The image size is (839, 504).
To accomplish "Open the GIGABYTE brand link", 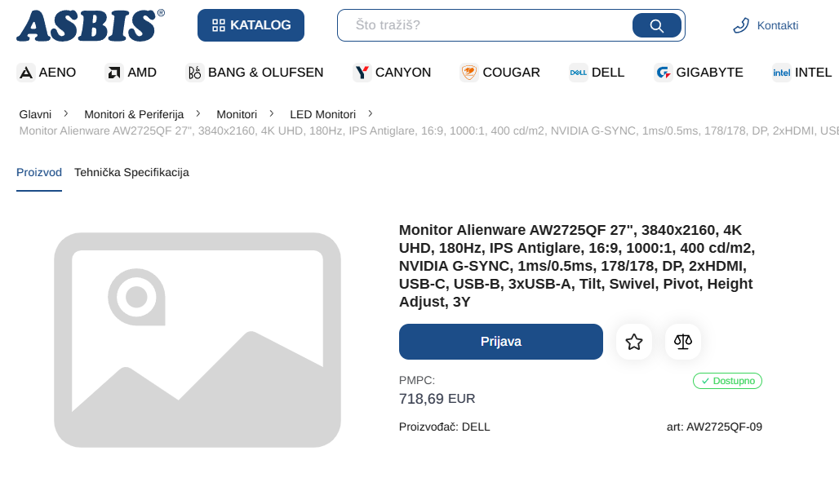I will pyautogui.click(x=709, y=72).
